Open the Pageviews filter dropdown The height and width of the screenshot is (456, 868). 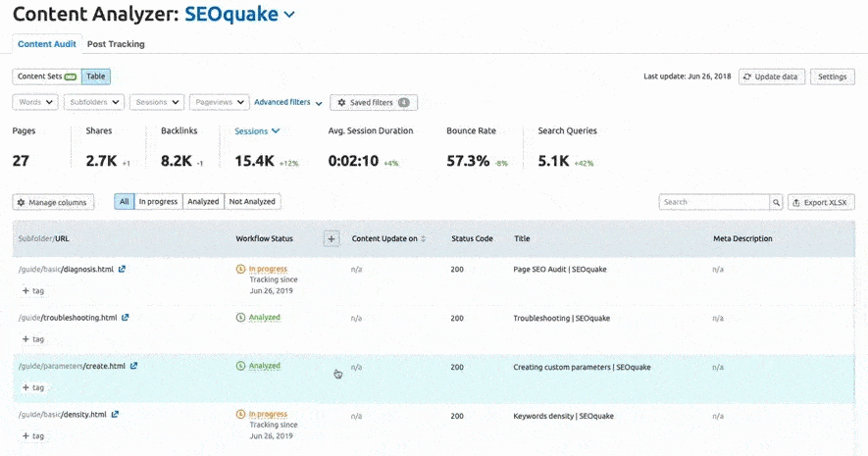[x=220, y=102]
